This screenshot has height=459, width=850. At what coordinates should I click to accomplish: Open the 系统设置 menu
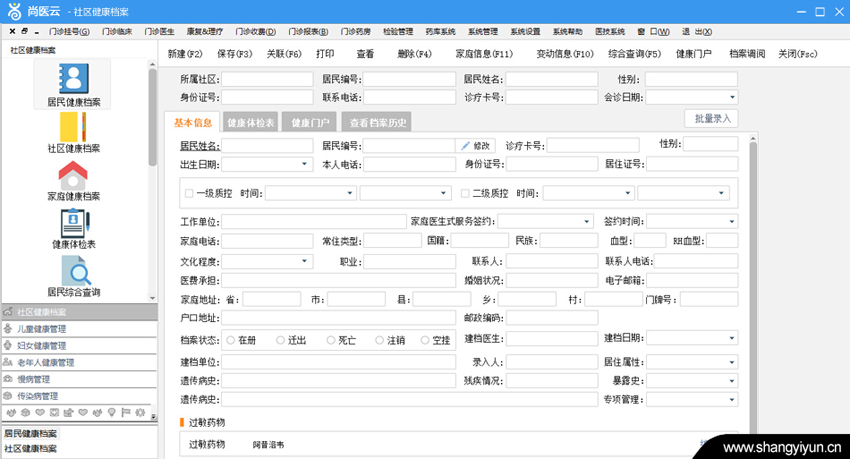click(525, 31)
